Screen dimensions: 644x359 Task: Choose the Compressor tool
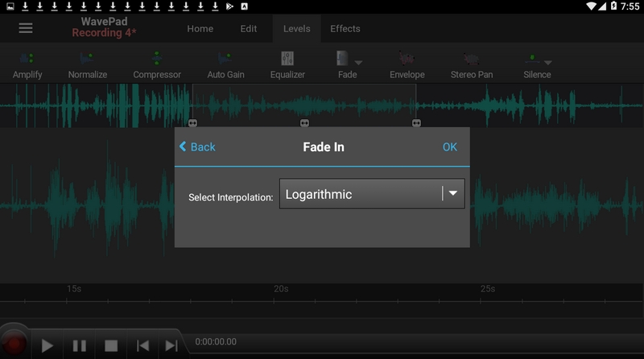click(156, 60)
